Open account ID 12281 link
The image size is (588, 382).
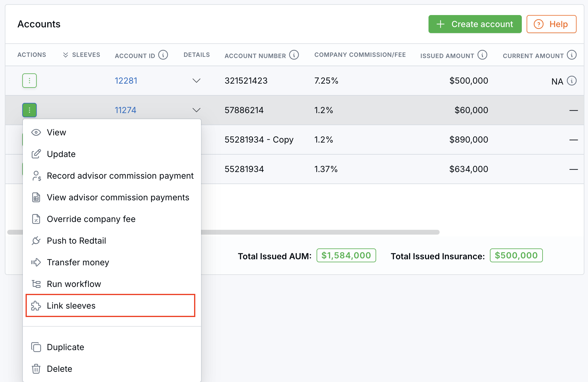[126, 81]
